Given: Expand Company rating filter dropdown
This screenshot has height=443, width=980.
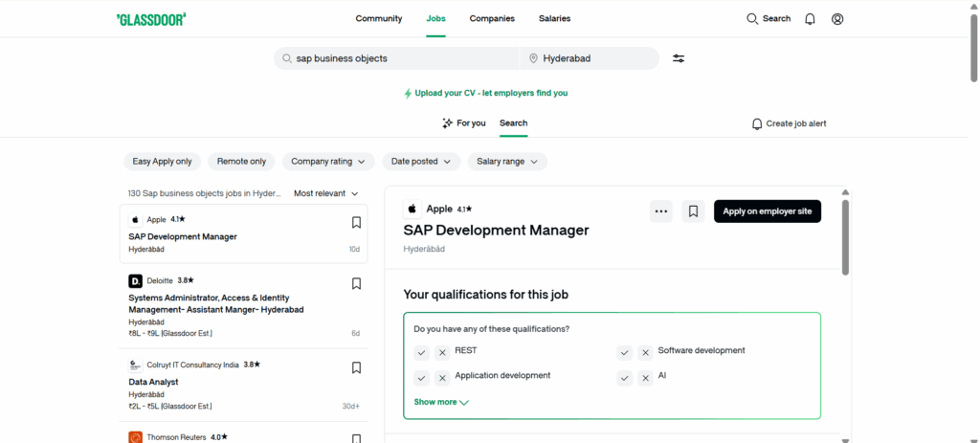Looking at the screenshot, I should (329, 161).
